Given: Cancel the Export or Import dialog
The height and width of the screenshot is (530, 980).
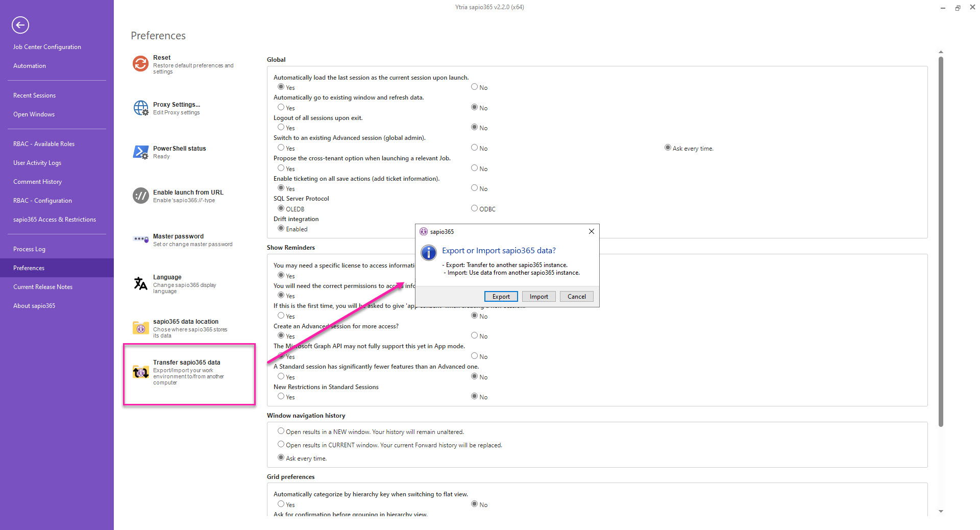Looking at the screenshot, I should [x=577, y=297].
